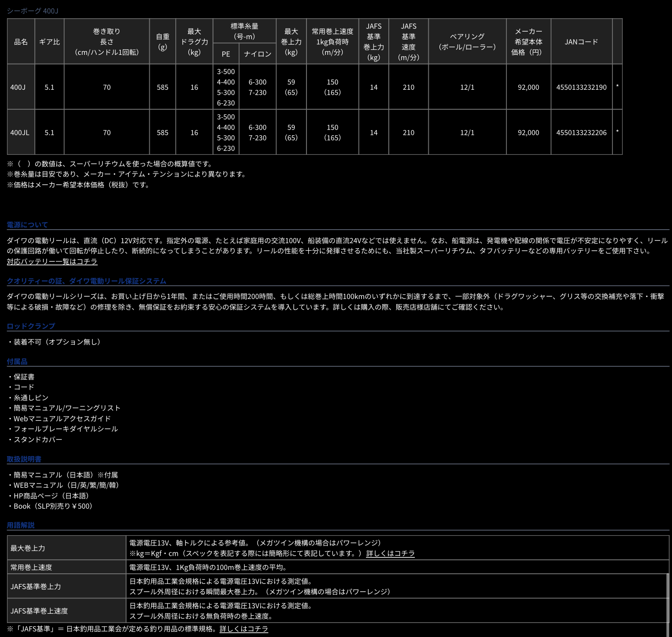The image size is (672, 637).
Task: Click the JANコード column header
Action: click(x=581, y=42)
